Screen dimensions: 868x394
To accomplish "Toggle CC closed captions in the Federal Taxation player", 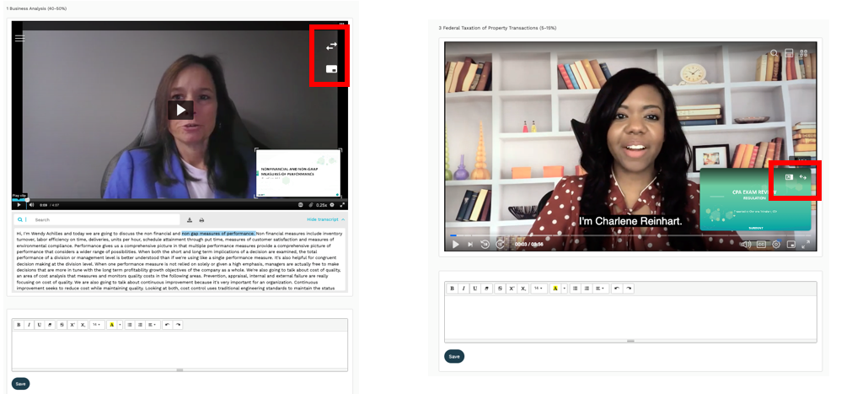I will coord(761,245).
